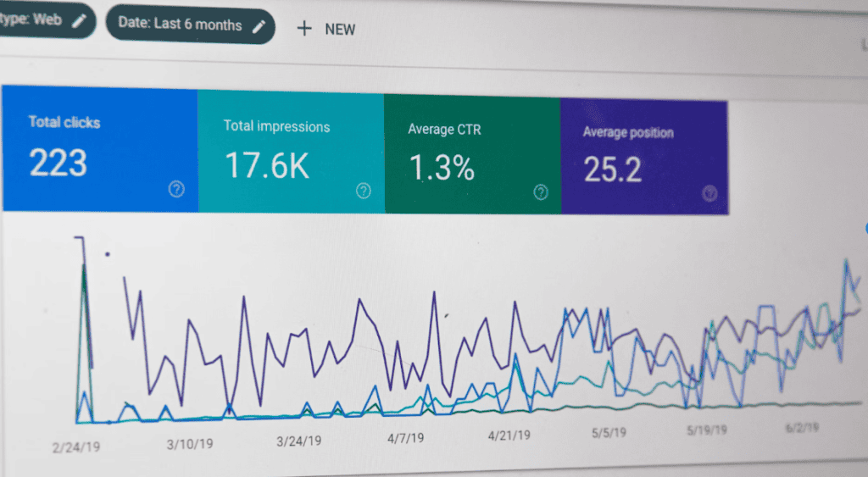Open the help icon on Total impressions card

364,191
